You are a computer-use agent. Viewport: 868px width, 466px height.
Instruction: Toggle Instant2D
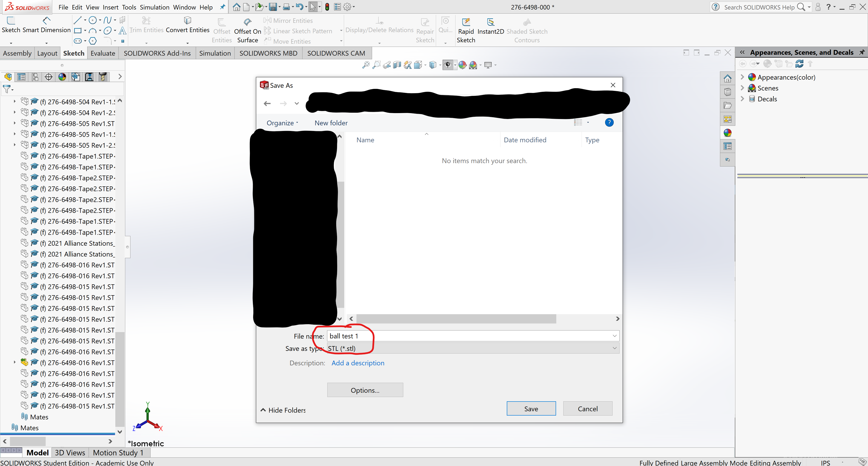pos(491,26)
